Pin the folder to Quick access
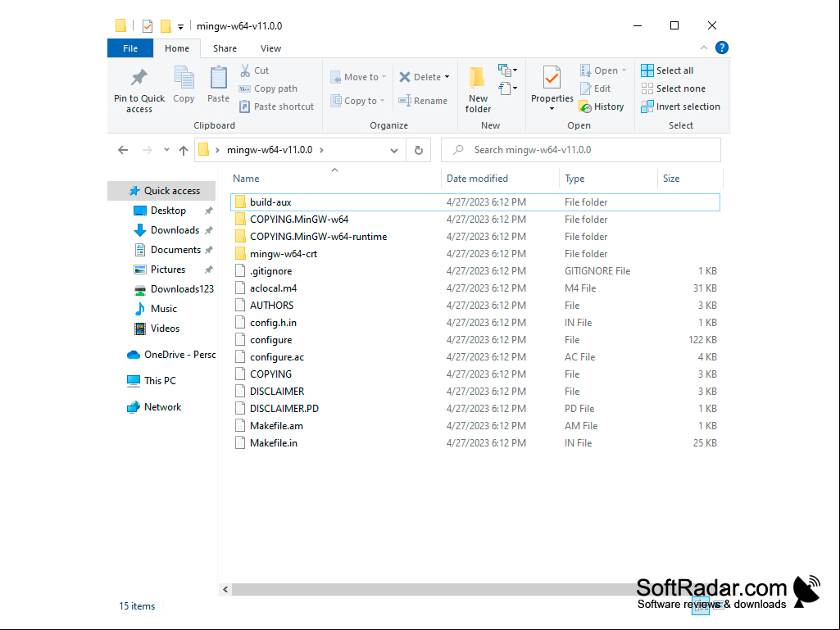 click(138, 90)
